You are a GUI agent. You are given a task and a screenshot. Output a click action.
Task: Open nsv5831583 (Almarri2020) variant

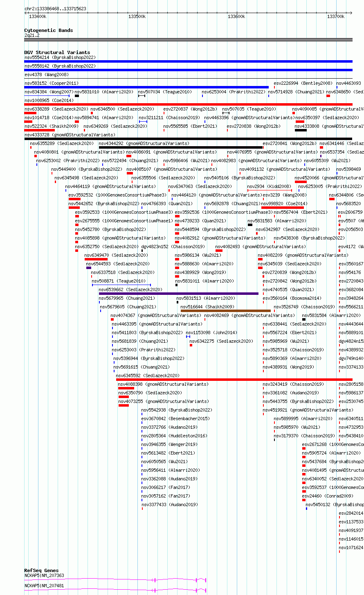pyautogui.click(x=277, y=221)
